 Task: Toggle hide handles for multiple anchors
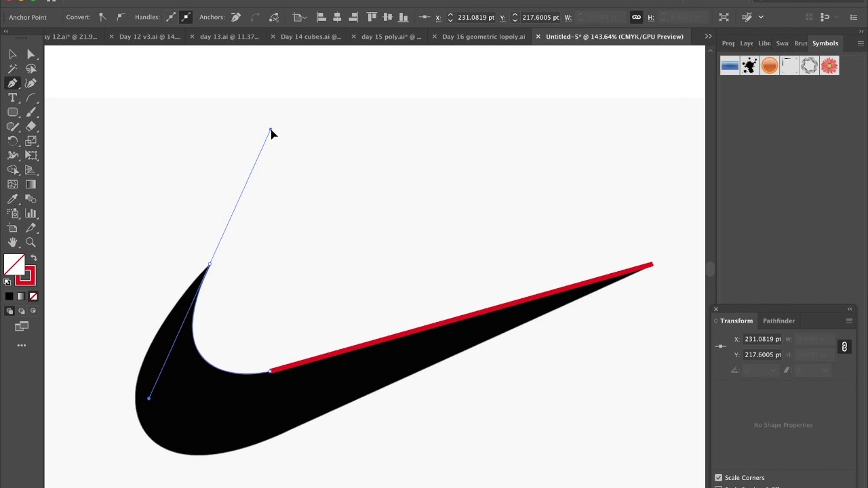click(186, 17)
